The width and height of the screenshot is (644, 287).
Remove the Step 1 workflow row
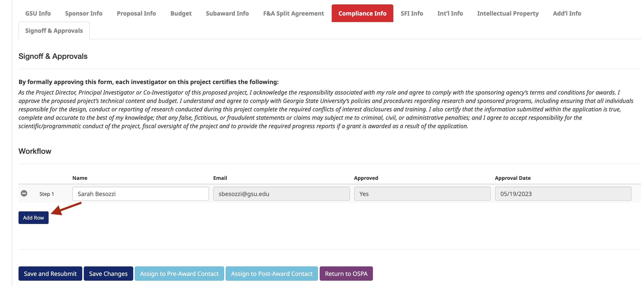pos(24,194)
